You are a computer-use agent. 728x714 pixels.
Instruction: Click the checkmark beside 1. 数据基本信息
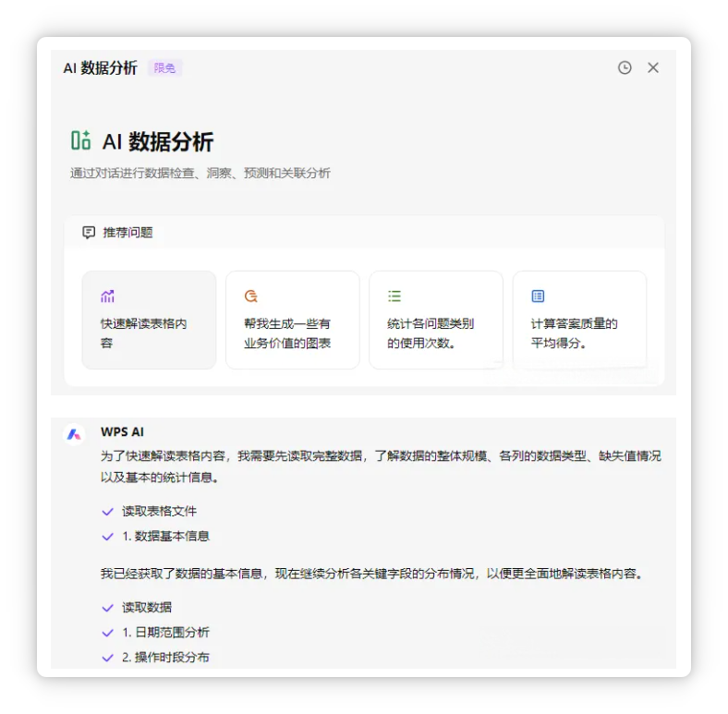107,537
